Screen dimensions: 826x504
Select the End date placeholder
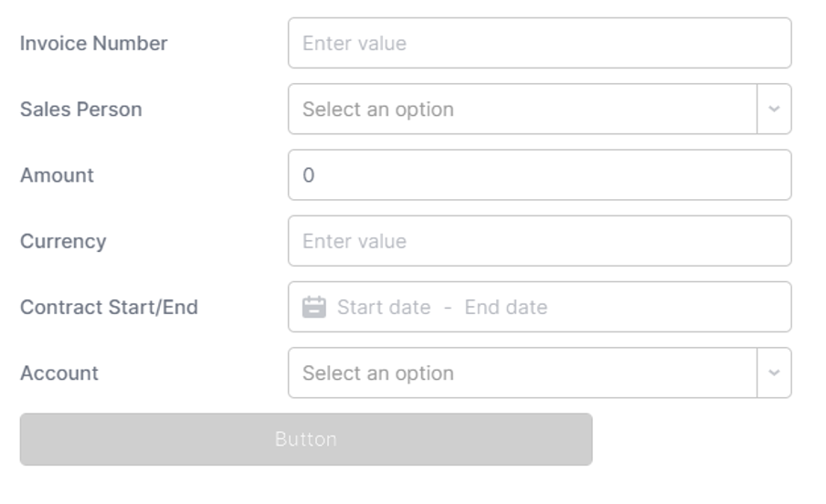tap(505, 307)
